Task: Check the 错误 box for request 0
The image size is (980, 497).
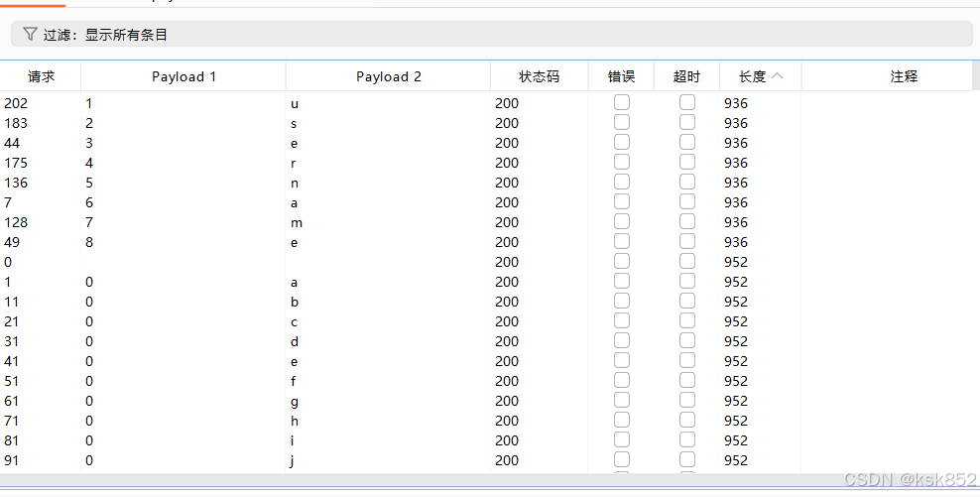Action: click(621, 261)
